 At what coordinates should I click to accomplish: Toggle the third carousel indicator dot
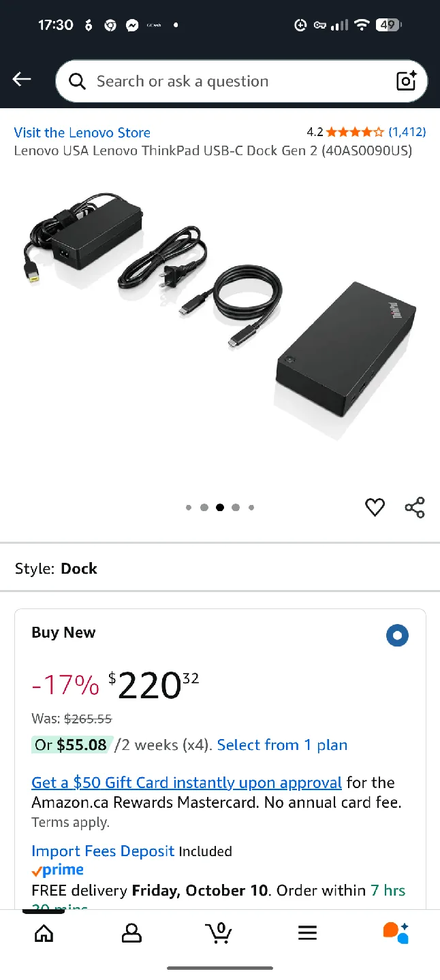[x=219, y=507]
